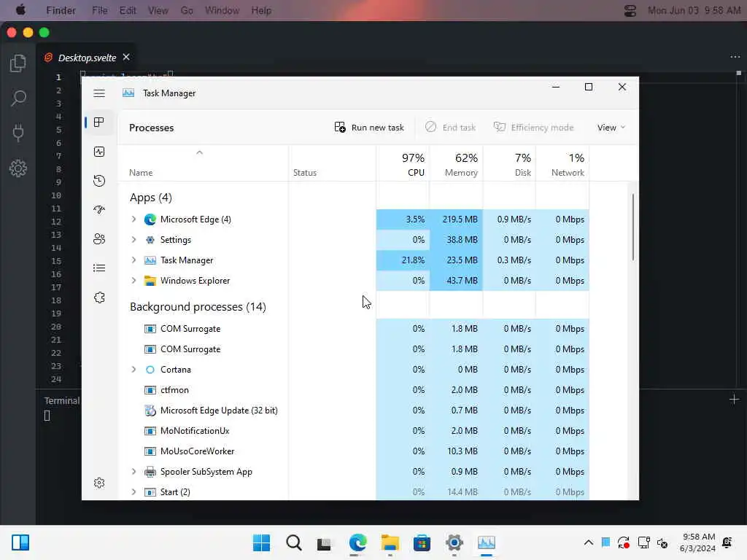Select the Desktop.svelte editor tab
The height and width of the screenshot is (560, 747).
pyautogui.click(x=87, y=58)
